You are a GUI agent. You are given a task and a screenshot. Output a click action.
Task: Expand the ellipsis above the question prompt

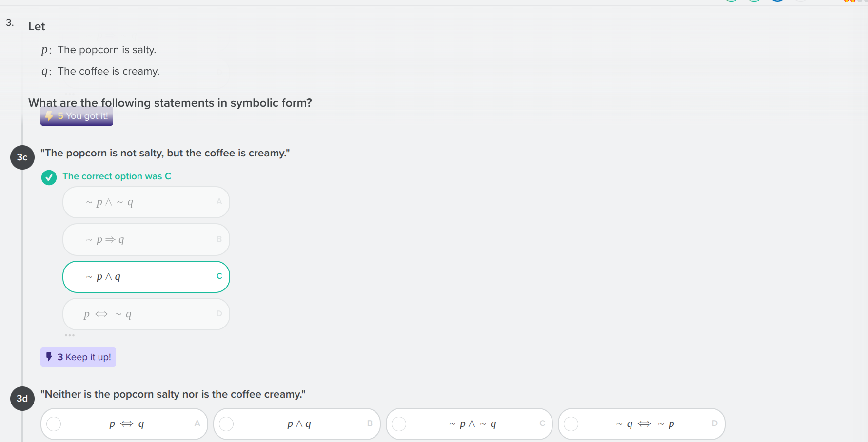point(71,94)
